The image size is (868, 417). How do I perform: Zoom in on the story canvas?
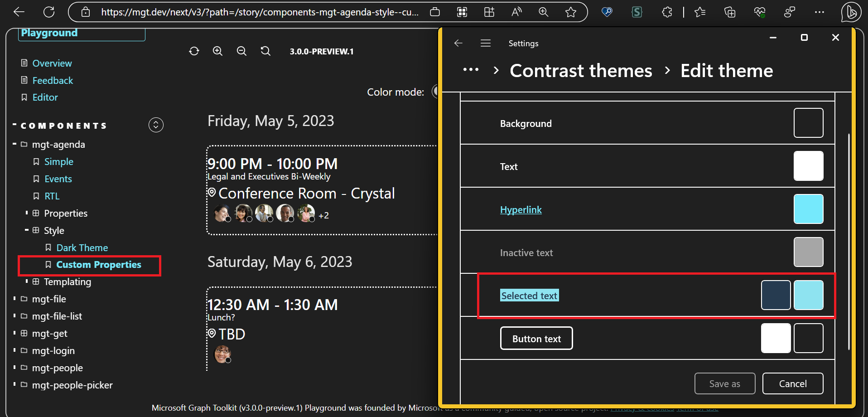coord(217,51)
